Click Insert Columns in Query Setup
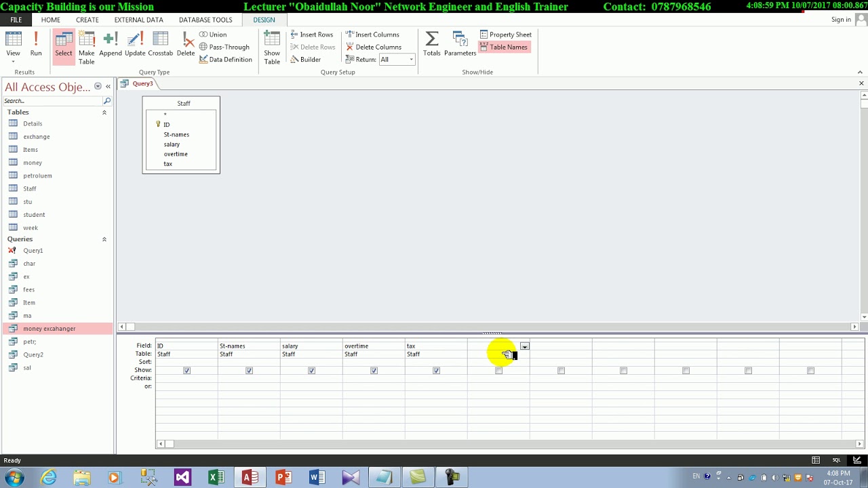The width and height of the screenshot is (868, 488). pos(372,35)
